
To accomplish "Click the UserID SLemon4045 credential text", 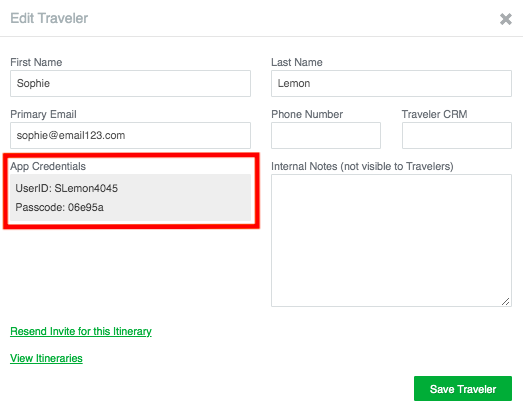I will (67, 188).
